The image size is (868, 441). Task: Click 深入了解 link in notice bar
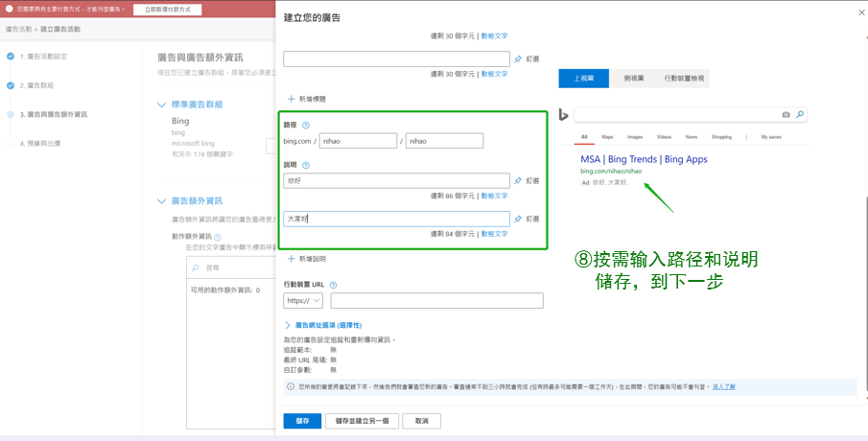pos(724,386)
